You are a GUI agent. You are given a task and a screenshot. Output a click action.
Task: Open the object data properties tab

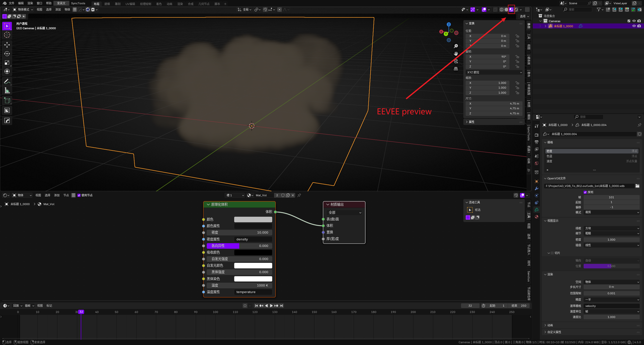[x=537, y=210]
